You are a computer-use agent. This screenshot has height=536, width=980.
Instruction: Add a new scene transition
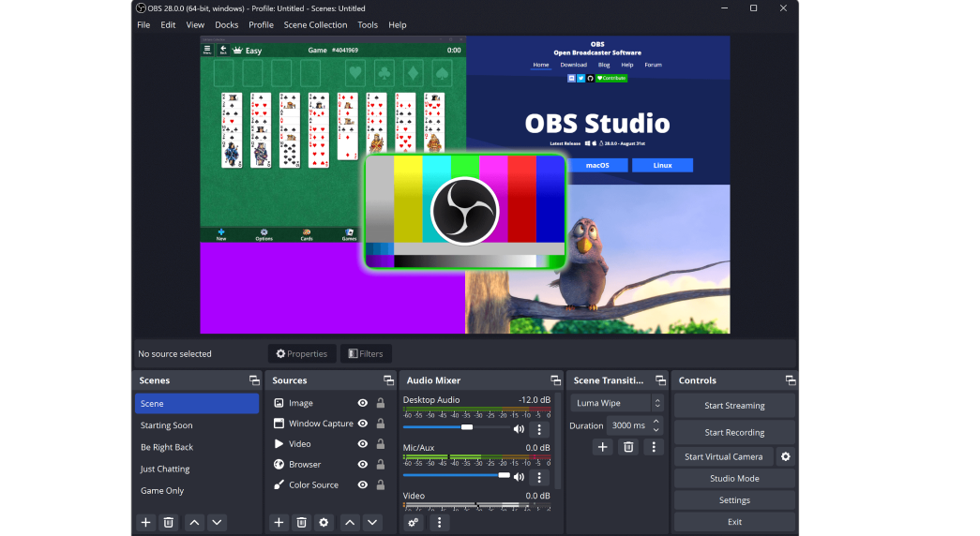pyautogui.click(x=602, y=447)
